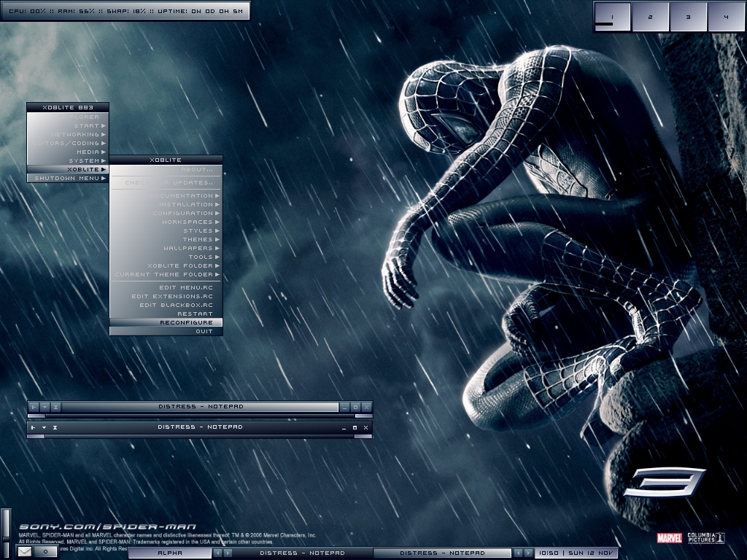Click the down-arrow button on the lower Notepad window
This screenshot has height=560, width=747.
point(44,427)
